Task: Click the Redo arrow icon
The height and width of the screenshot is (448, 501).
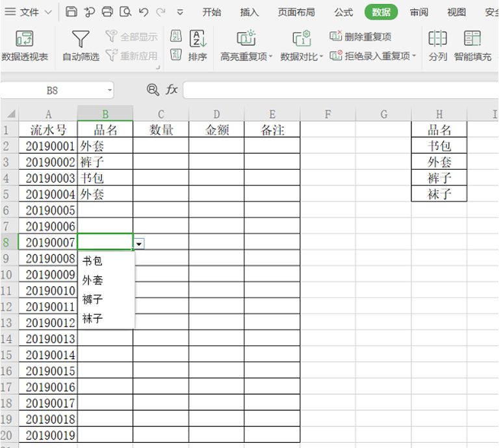Action: point(161,12)
